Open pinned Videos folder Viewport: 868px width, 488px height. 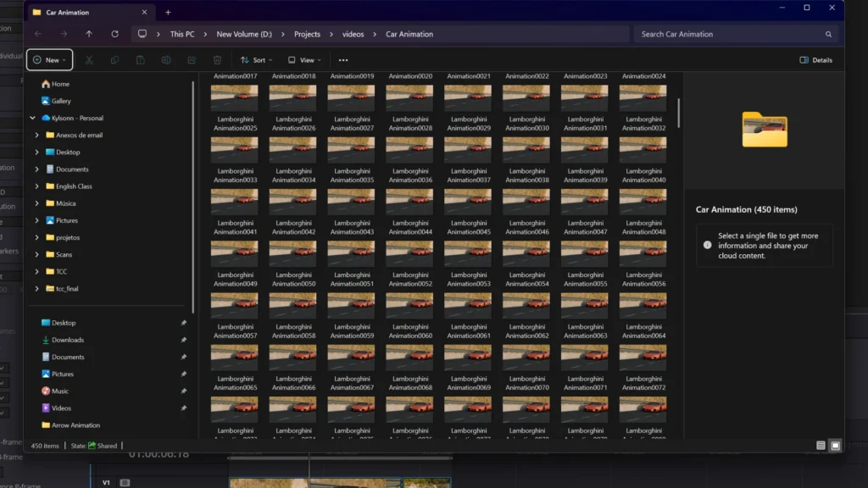57,408
